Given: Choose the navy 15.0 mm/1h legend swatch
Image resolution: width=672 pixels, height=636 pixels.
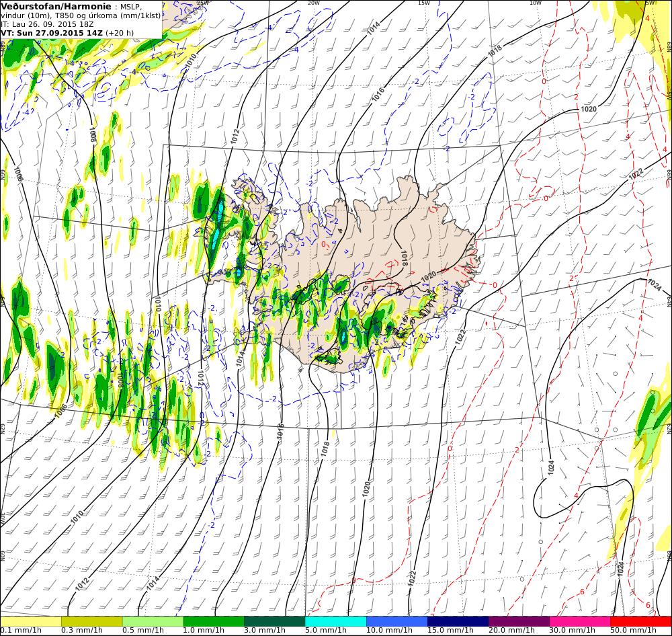Looking at the screenshot, I should 458,621.
